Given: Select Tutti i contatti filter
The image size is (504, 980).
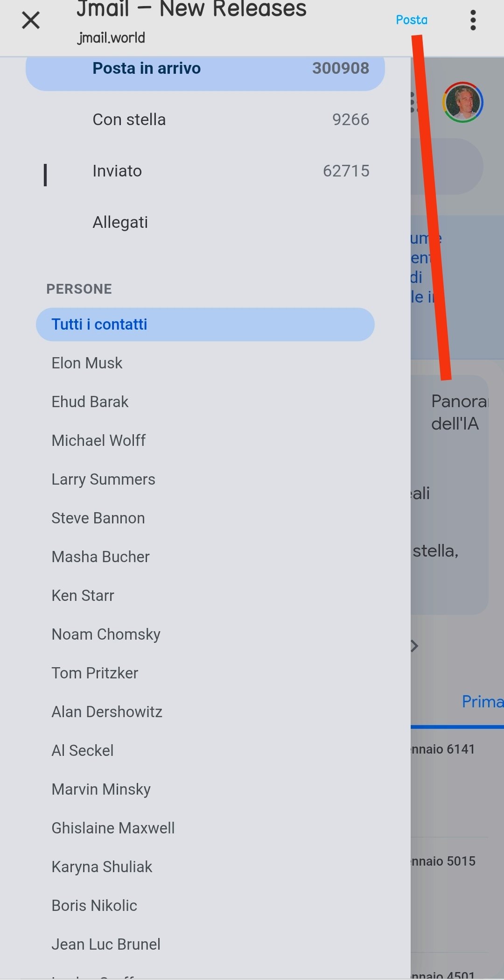Looking at the screenshot, I should point(205,324).
